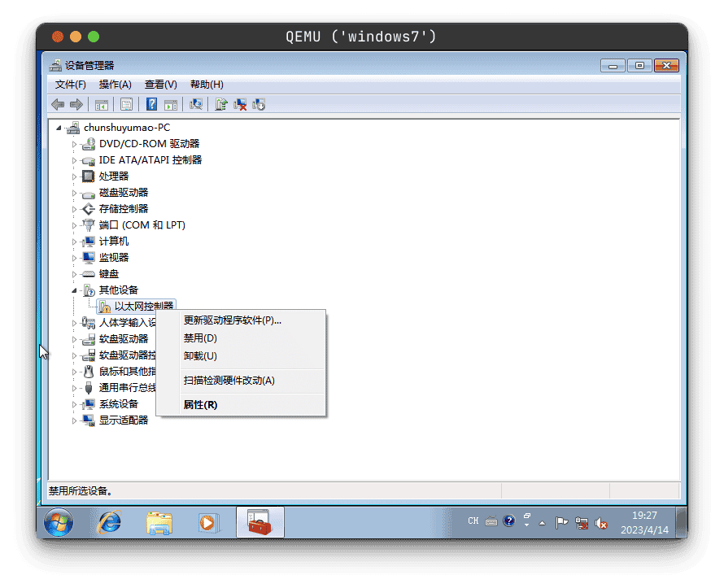Click the CH language indicator in tray
Viewport: 724px width, 588px height.
tap(473, 521)
